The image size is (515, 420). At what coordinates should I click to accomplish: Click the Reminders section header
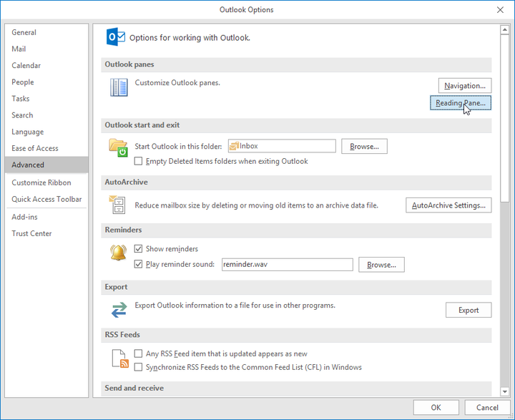click(296, 230)
